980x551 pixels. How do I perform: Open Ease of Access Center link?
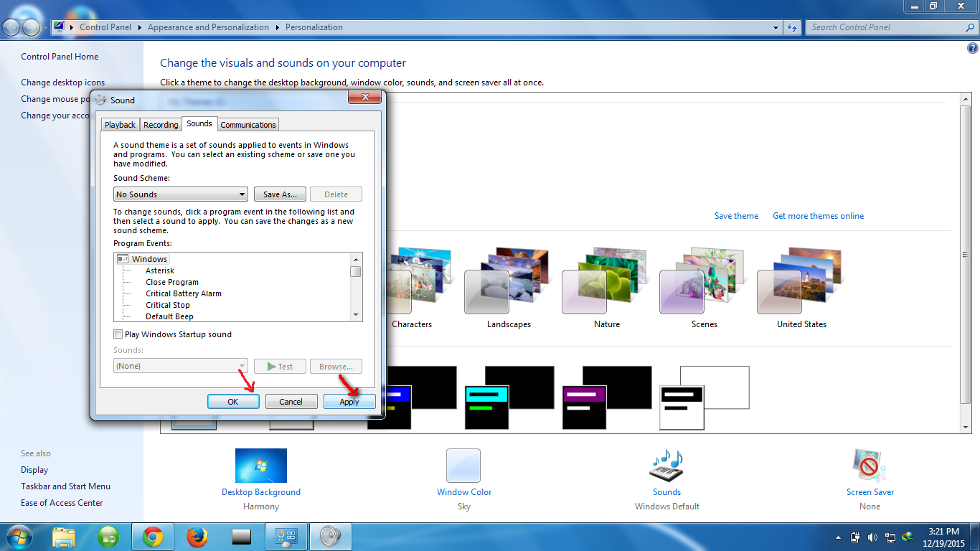[x=62, y=503]
